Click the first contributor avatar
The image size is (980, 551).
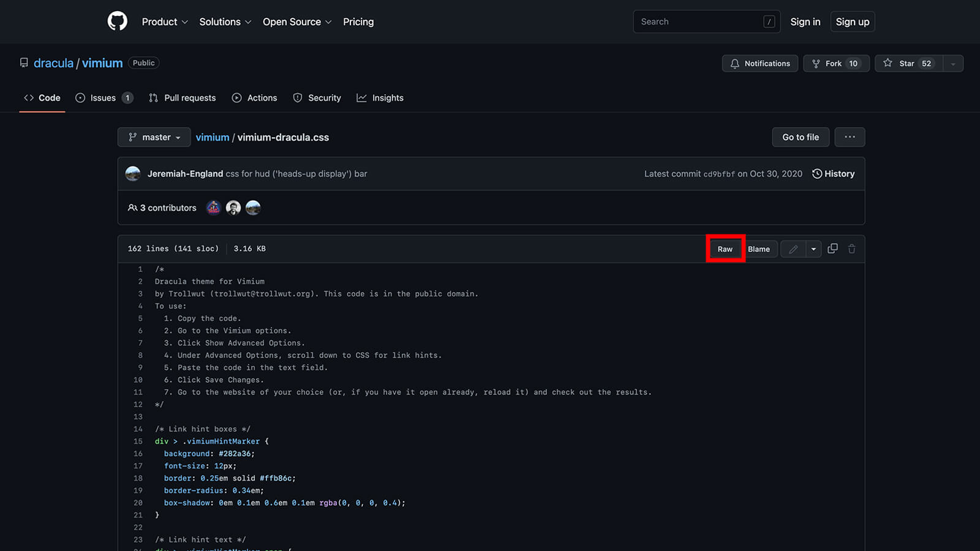(x=213, y=208)
